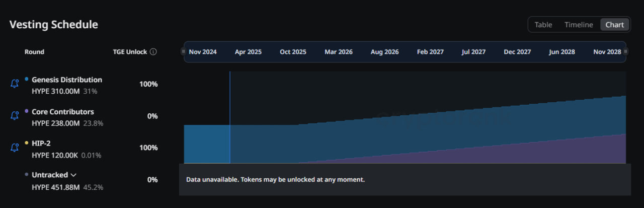Screen dimensions: 644x208
Task: Select the Chart view tab
Action: tap(614, 25)
